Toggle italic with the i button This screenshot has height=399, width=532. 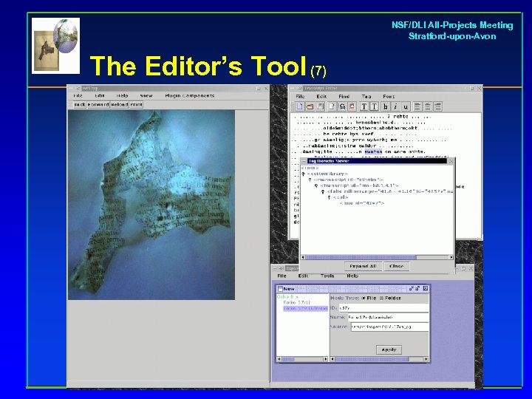pyautogui.click(x=395, y=106)
